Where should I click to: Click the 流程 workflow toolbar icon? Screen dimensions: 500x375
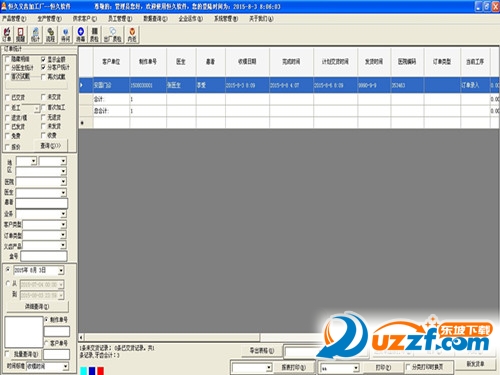click(x=50, y=35)
